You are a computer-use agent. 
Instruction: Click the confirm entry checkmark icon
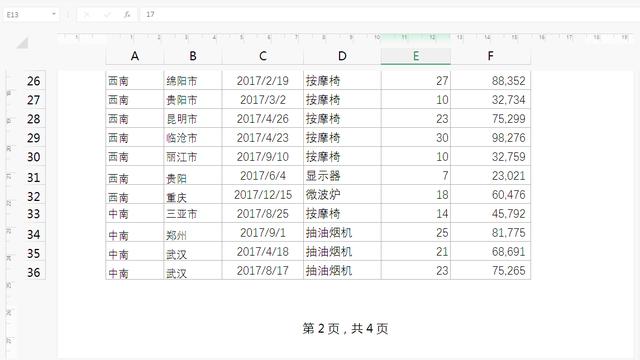pyautogui.click(x=107, y=14)
